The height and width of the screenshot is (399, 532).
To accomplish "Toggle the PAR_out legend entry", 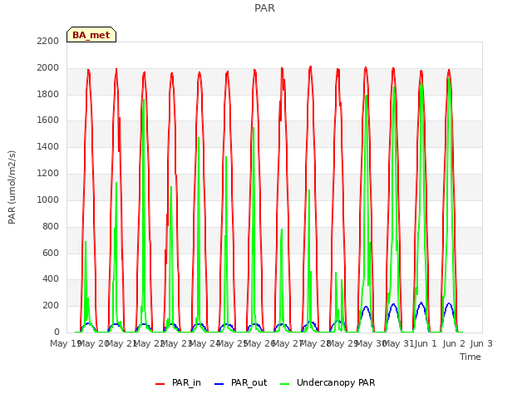I will coord(241,382).
